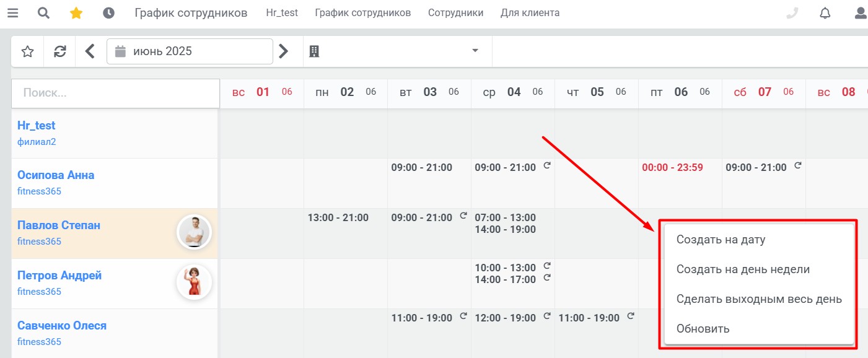Open the Для клиента navigation tab
Image resolution: width=868 pixels, height=358 pixels.
point(530,13)
